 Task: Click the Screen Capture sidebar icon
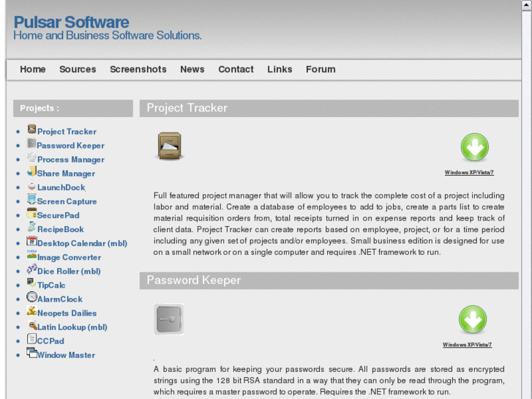pos(31,199)
